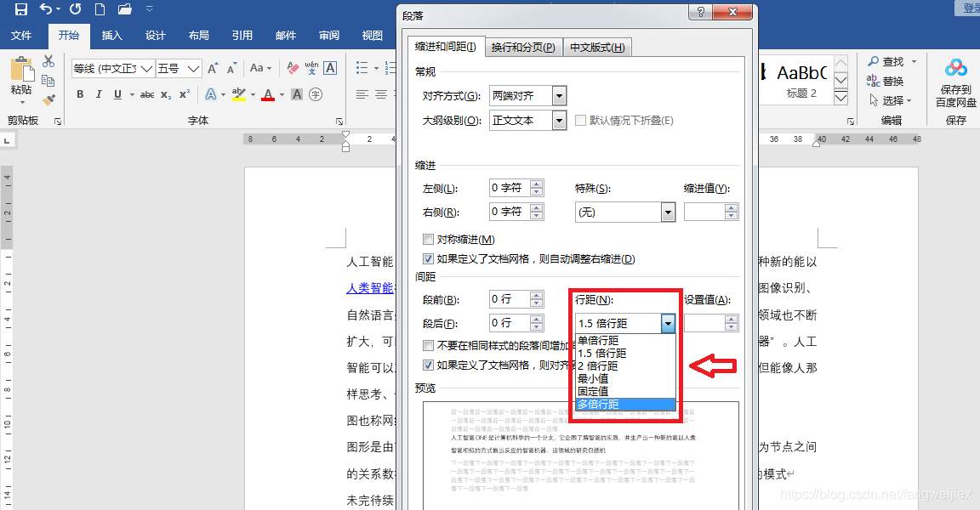Click the help question mark in dialog title
Screen dimensions: 980x510
[700, 12]
